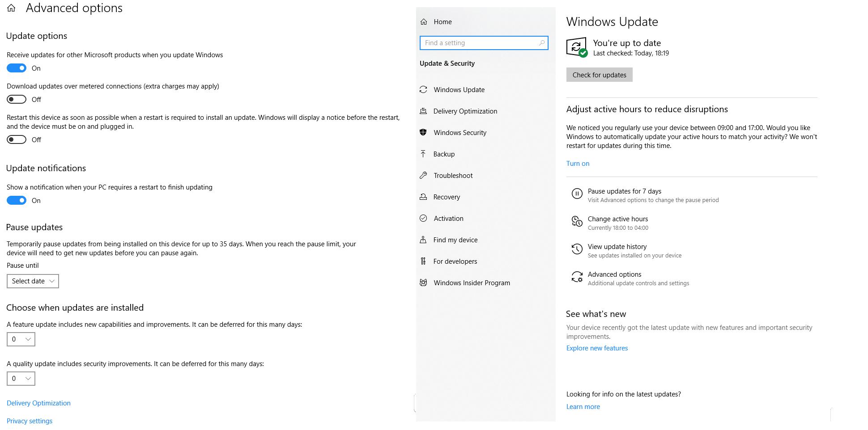The image size is (868, 430).
Task: Click the Recovery sidebar icon
Action: 423,197
